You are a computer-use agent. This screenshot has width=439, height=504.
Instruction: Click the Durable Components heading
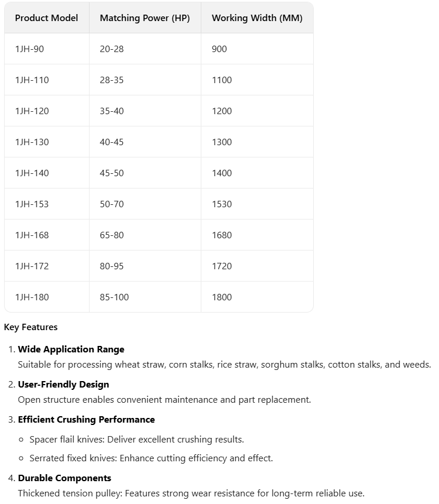[64, 478]
